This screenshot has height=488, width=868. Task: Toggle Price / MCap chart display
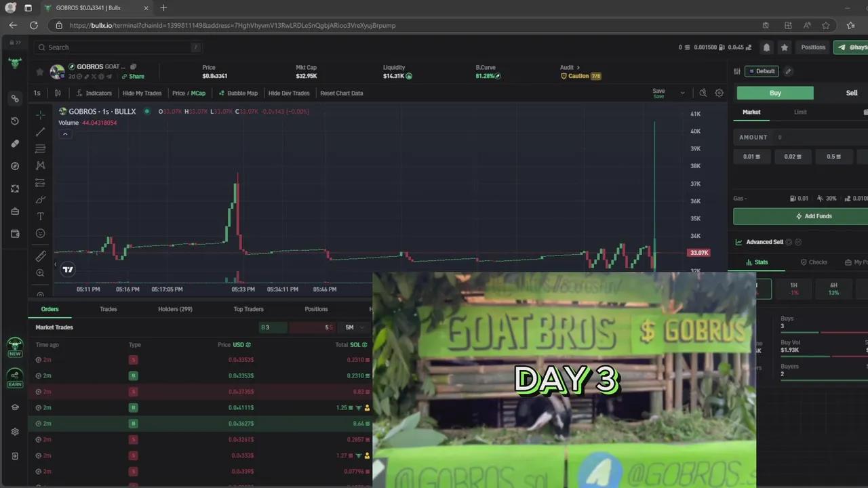pyautogui.click(x=189, y=93)
